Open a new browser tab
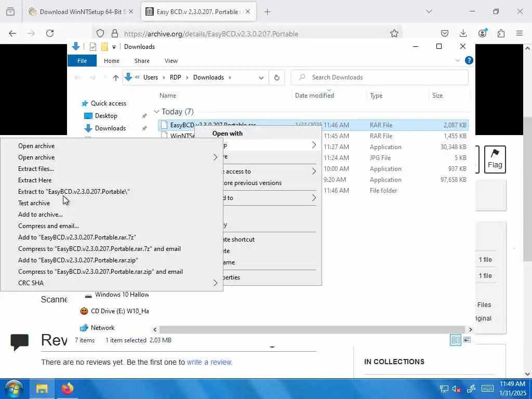 pyautogui.click(x=268, y=12)
